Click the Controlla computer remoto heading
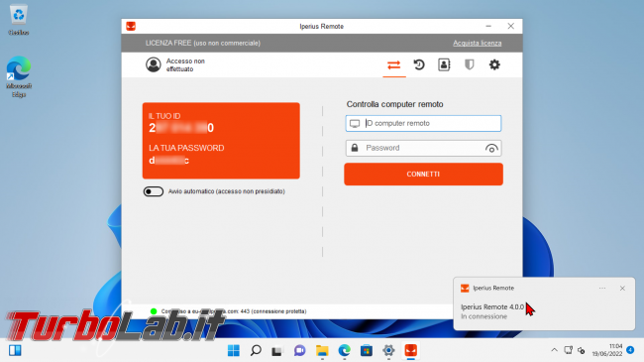Image resolution: width=644 pixels, height=362 pixels. click(x=394, y=104)
